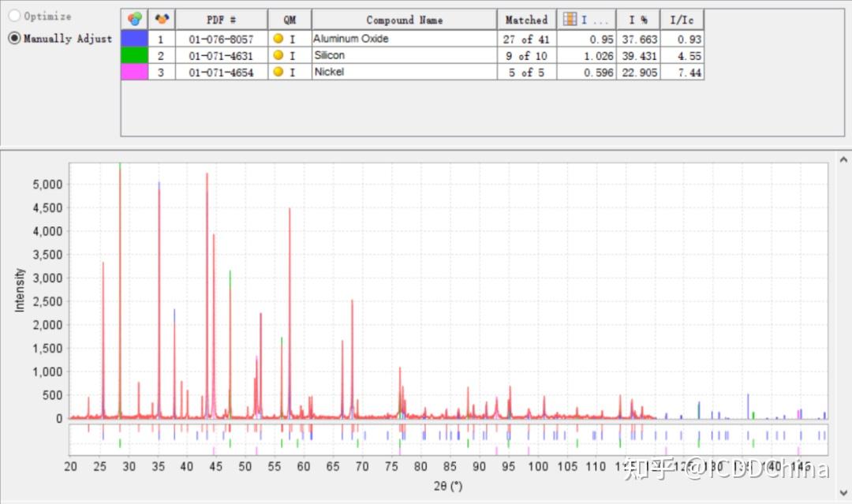Image resolution: width=852 pixels, height=504 pixels.
Task: Select the Nickel compound row
Action: coord(413,72)
